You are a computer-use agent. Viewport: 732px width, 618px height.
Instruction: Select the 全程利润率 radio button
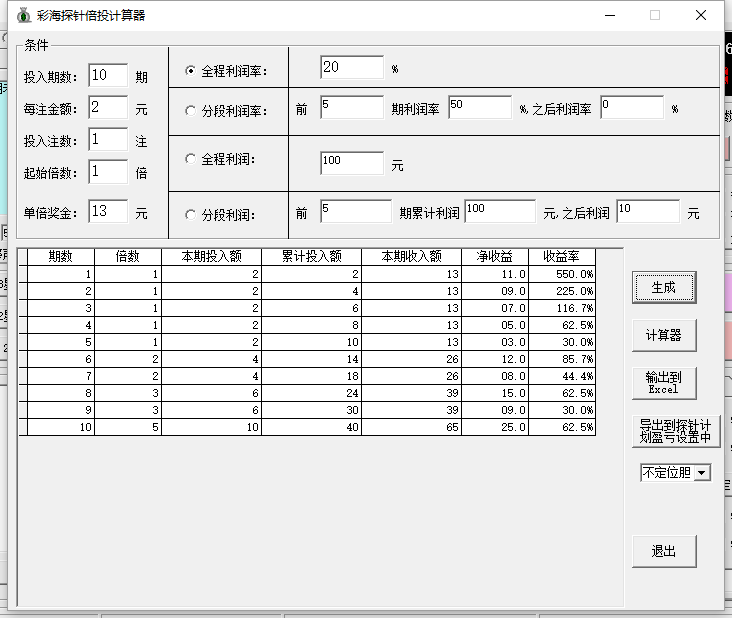pyautogui.click(x=191, y=71)
